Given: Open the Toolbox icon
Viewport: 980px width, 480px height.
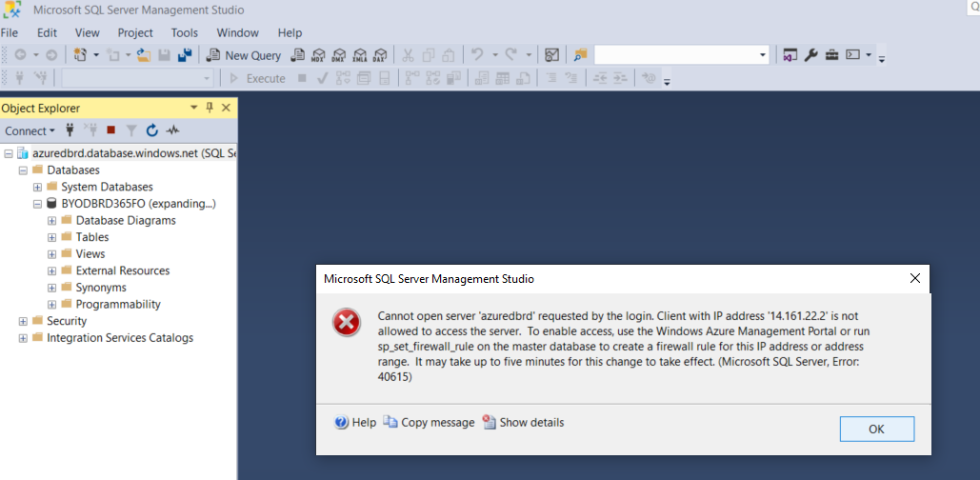Looking at the screenshot, I should 831,55.
